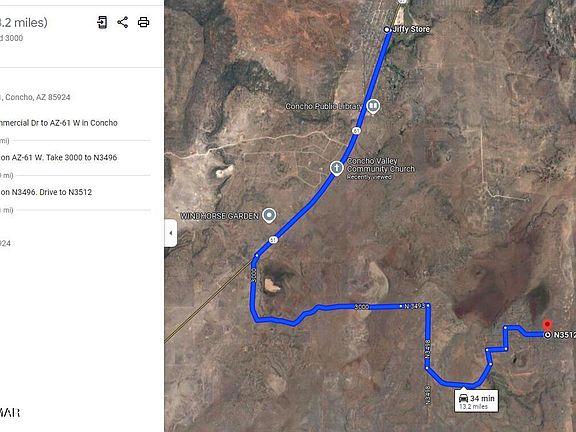
Task: Select the red destination pin
Action: (547, 325)
